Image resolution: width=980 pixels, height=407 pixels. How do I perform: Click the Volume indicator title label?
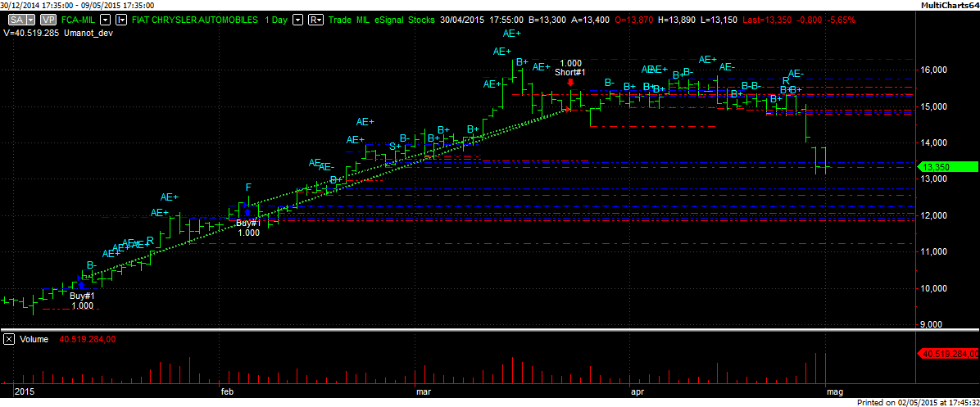(x=34, y=339)
